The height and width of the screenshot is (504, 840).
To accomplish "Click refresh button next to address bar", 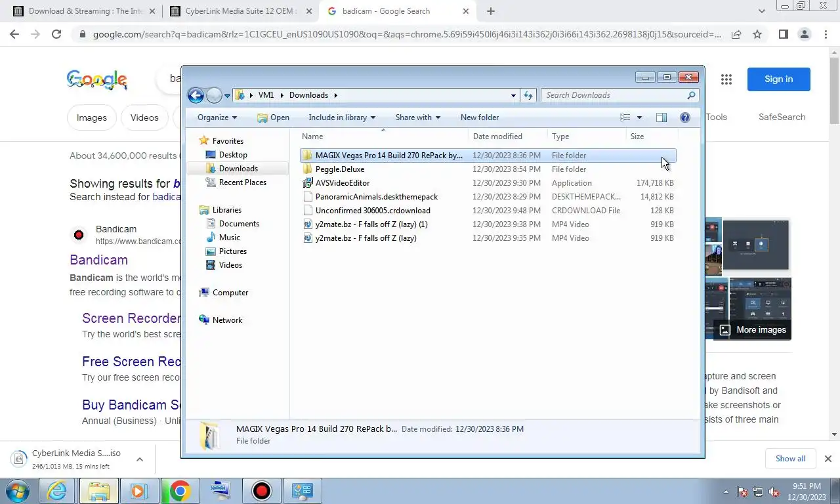I will (x=528, y=95).
